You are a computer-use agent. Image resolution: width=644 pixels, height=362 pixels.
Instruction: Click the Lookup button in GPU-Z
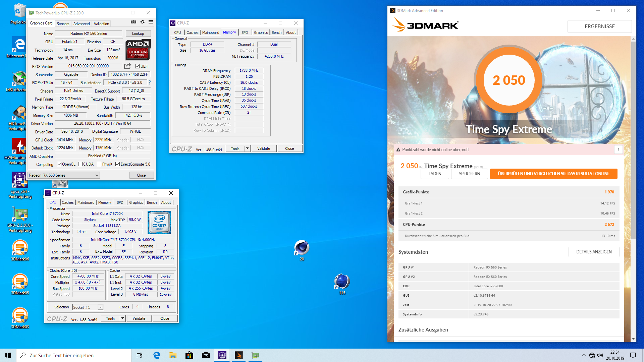click(x=138, y=34)
